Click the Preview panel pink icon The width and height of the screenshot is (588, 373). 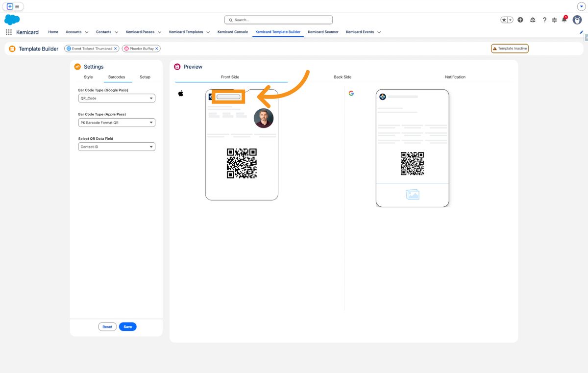[177, 67]
